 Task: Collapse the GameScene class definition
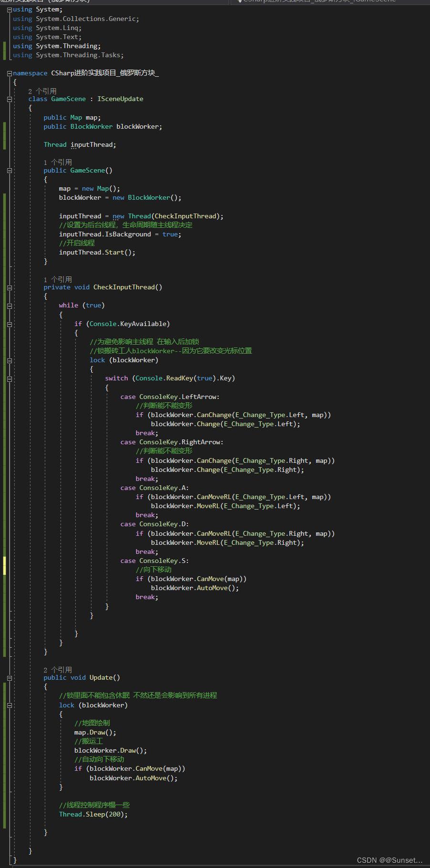click(x=9, y=99)
